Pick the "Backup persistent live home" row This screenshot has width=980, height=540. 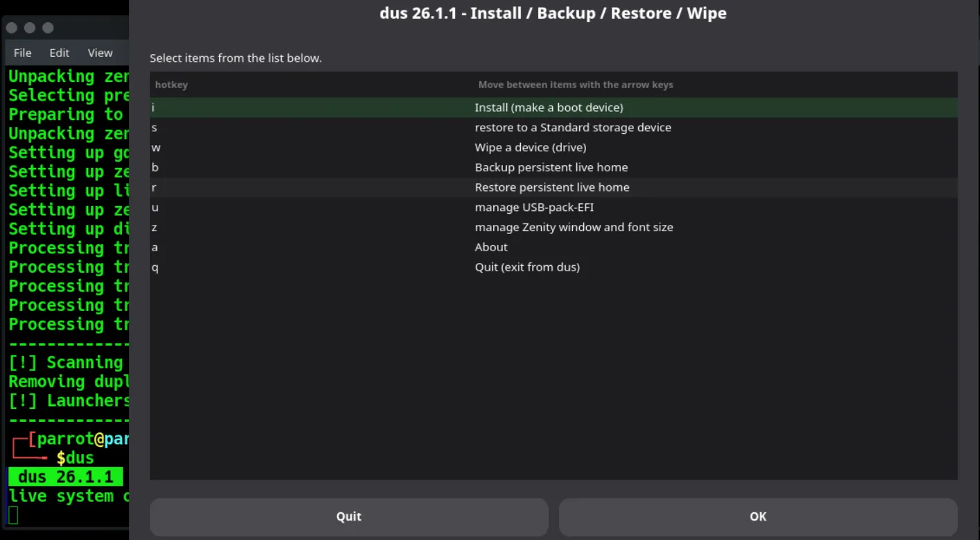[553, 167]
